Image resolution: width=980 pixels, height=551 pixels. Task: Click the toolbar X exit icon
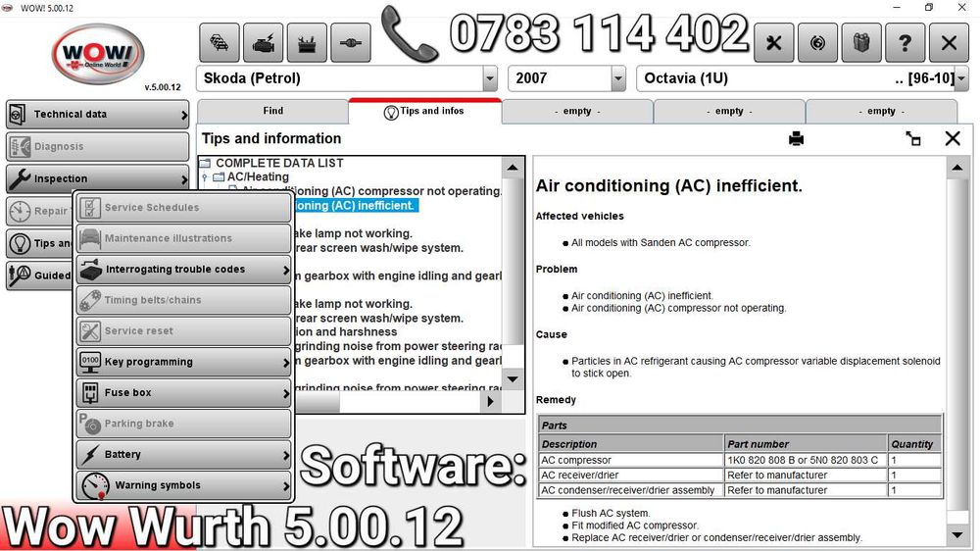point(949,42)
